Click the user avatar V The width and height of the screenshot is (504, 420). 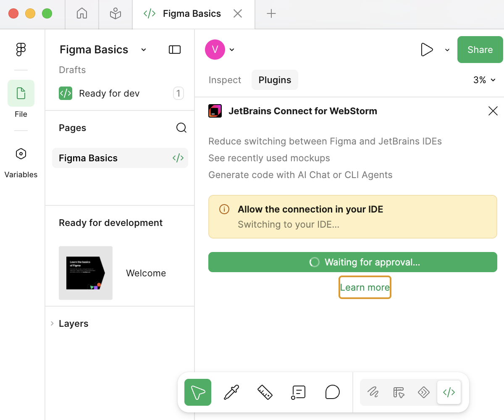coord(215,50)
